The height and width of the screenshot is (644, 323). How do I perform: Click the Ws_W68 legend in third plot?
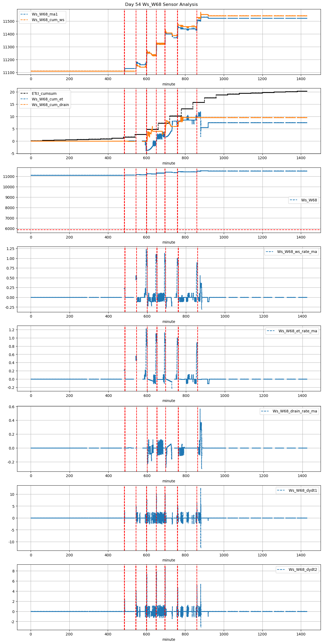point(309,200)
